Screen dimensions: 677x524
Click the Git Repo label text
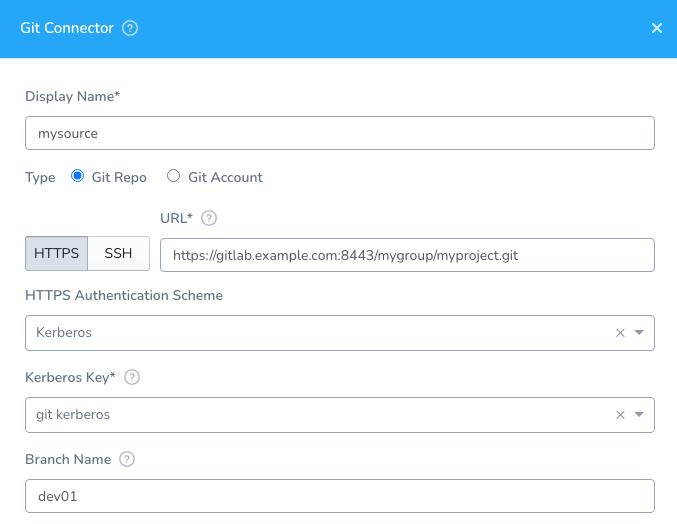119,177
